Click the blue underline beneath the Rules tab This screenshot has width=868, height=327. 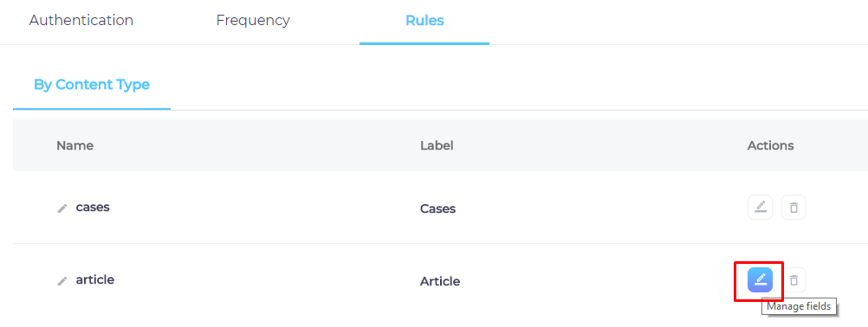click(x=424, y=43)
